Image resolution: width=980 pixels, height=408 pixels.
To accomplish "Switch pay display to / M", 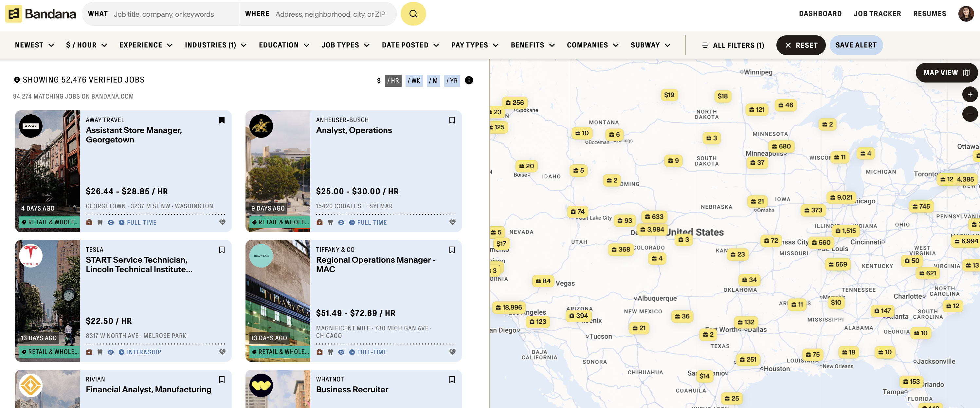I will (x=433, y=81).
